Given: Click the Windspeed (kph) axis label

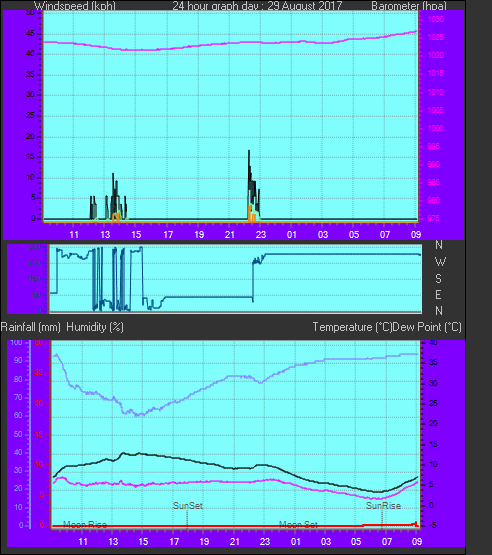Looking at the screenshot, I should click(75, 6).
